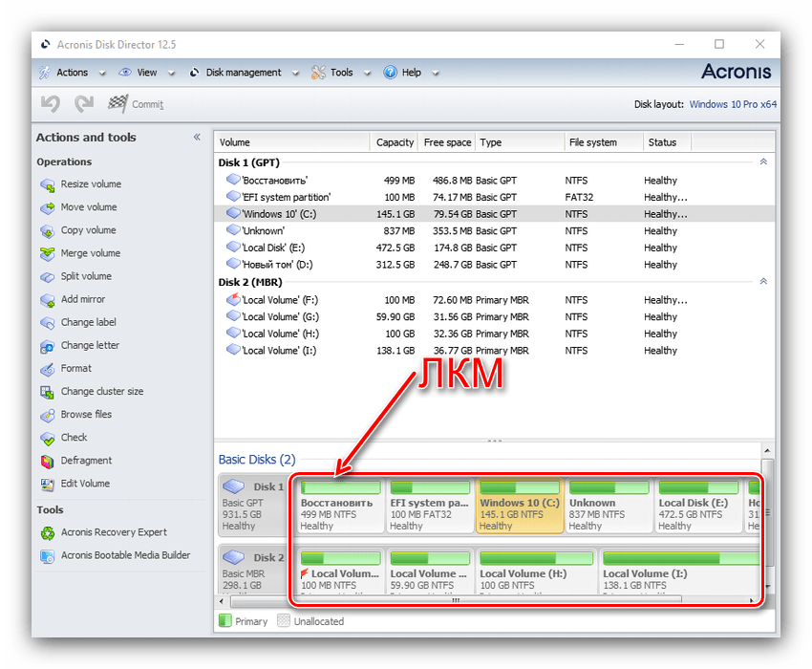The height and width of the screenshot is (669, 812).
Task: Click the Undo arrow in toolbar
Action: [51, 104]
